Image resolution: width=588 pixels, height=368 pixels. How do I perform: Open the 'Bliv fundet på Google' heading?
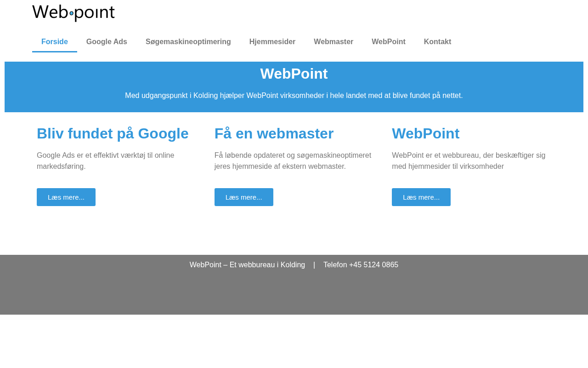(113, 133)
